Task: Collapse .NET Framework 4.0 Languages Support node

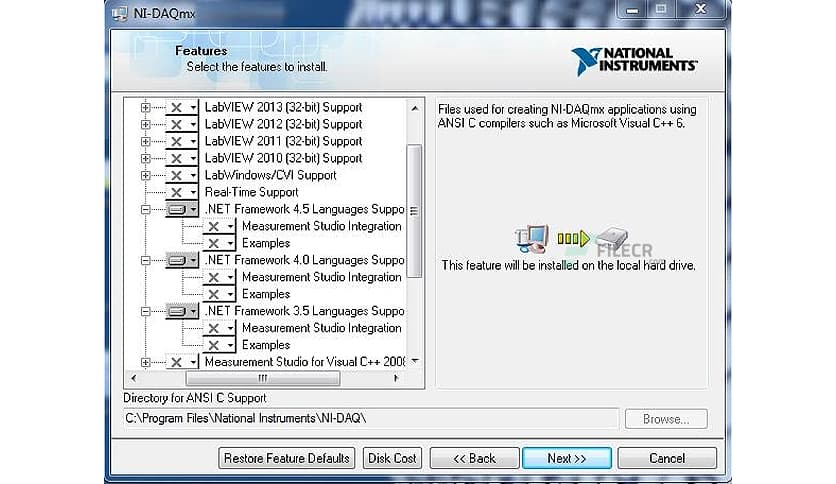Action: [145, 261]
